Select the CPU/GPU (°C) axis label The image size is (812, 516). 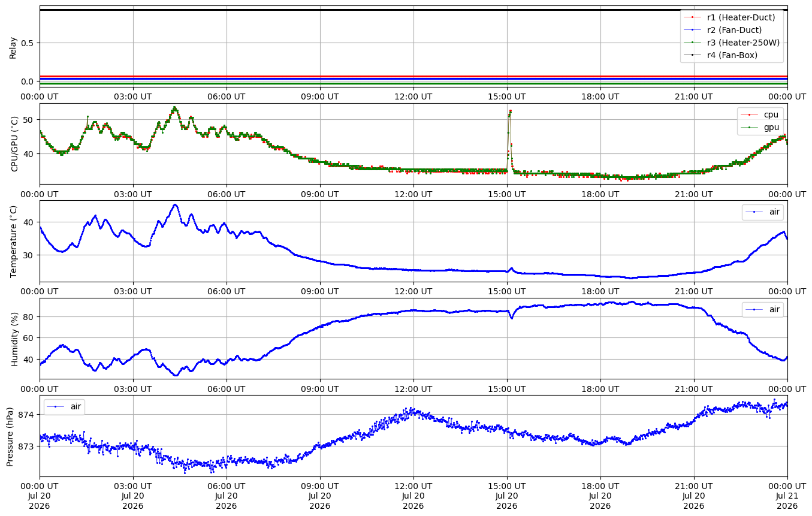point(14,144)
